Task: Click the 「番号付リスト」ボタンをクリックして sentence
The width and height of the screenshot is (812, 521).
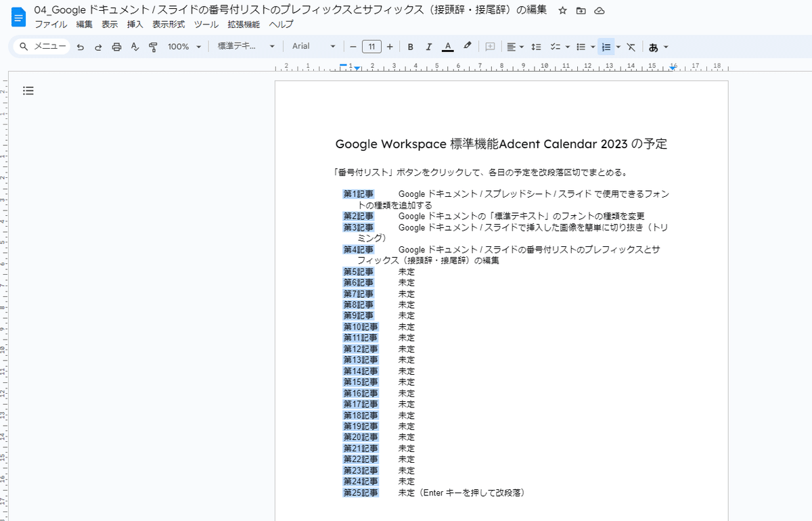Action: [480, 172]
